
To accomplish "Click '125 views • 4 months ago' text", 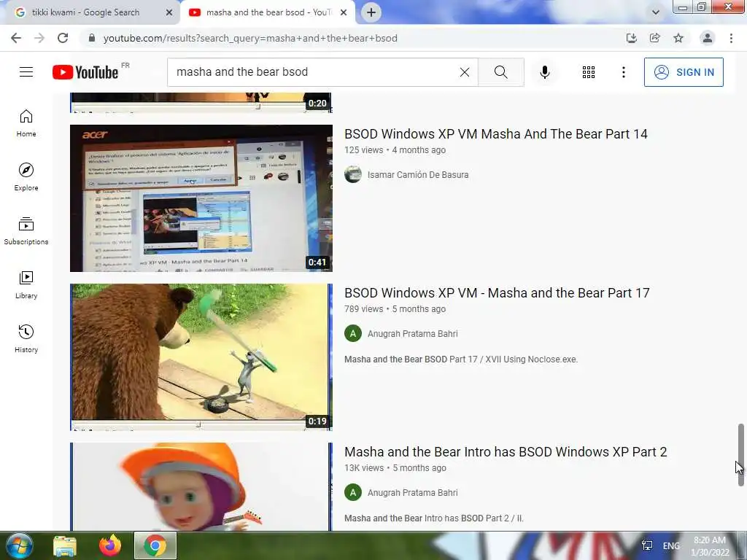I will coord(395,150).
